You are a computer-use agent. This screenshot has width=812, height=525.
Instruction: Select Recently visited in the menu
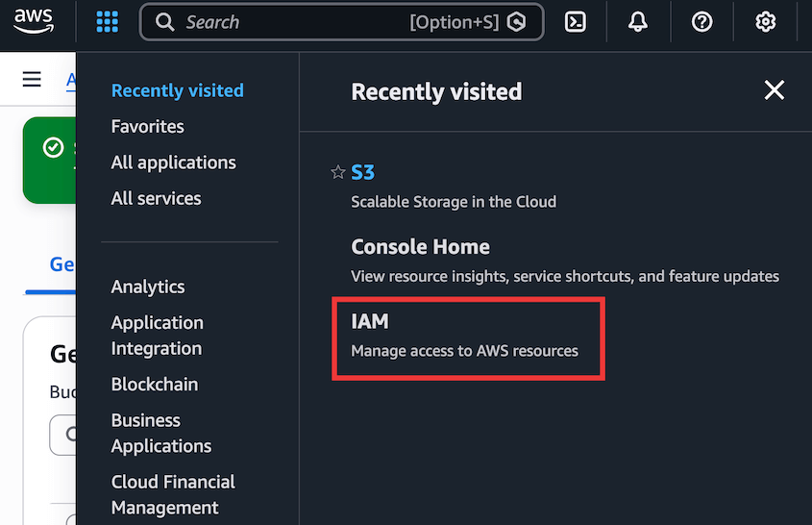coord(177,90)
